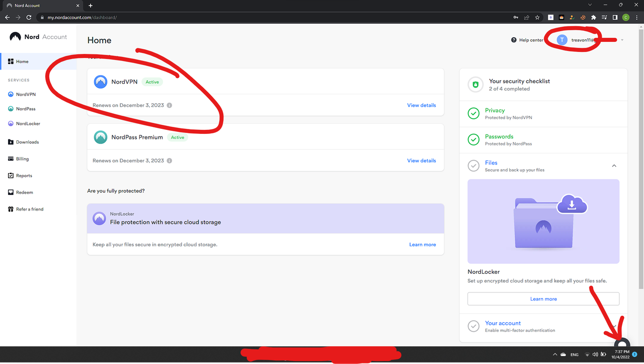Click the security checklist shield icon
This screenshot has height=364, width=644.
[x=475, y=85]
